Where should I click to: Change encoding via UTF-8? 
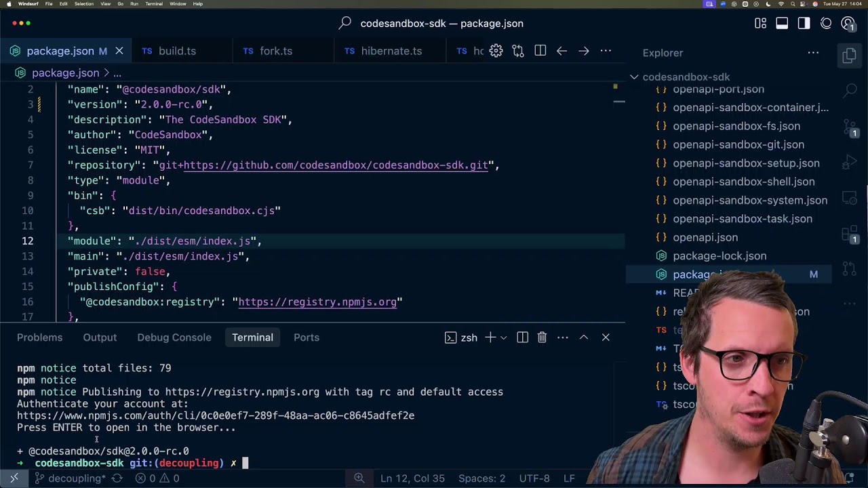534,479
